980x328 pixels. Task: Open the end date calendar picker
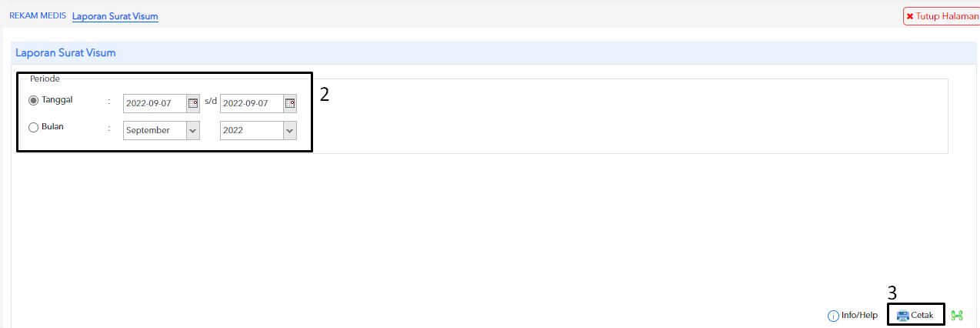(290, 104)
